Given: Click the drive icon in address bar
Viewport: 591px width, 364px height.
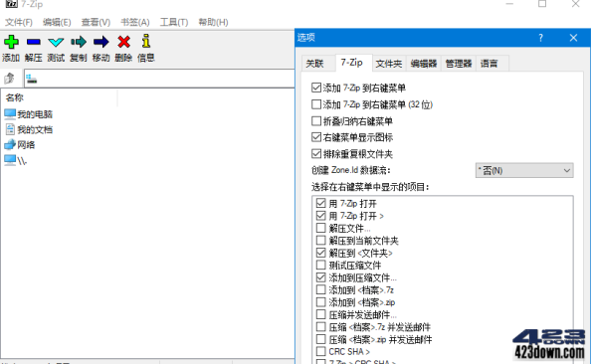Looking at the screenshot, I should pos(32,79).
